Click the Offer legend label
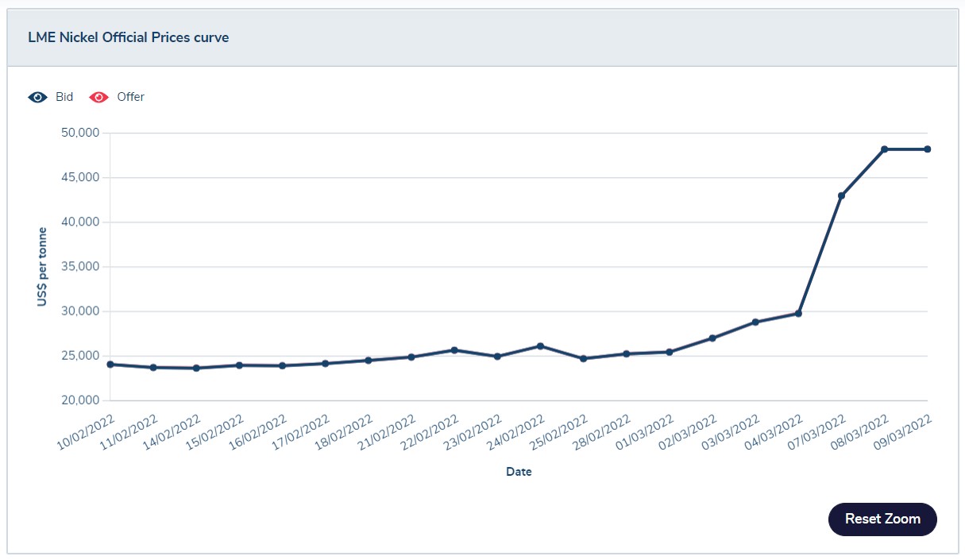 pyautogui.click(x=131, y=97)
